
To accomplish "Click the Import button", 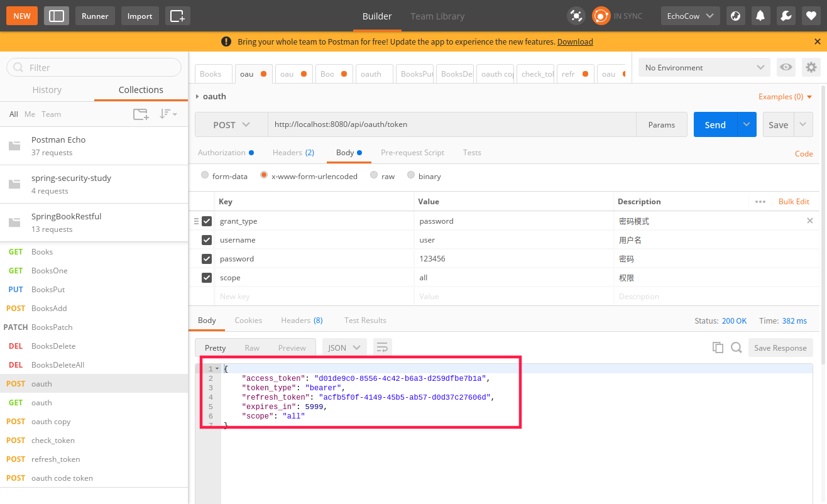I will (x=140, y=16).
